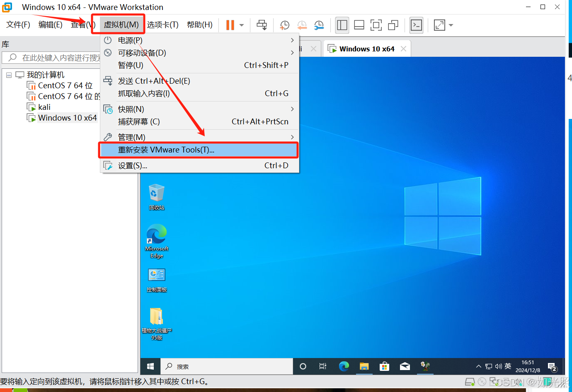The width and height of the screenshot is (572, 392).
Task: Select 抓取输入内容(I) entry
Action: (x=200, y=93)
